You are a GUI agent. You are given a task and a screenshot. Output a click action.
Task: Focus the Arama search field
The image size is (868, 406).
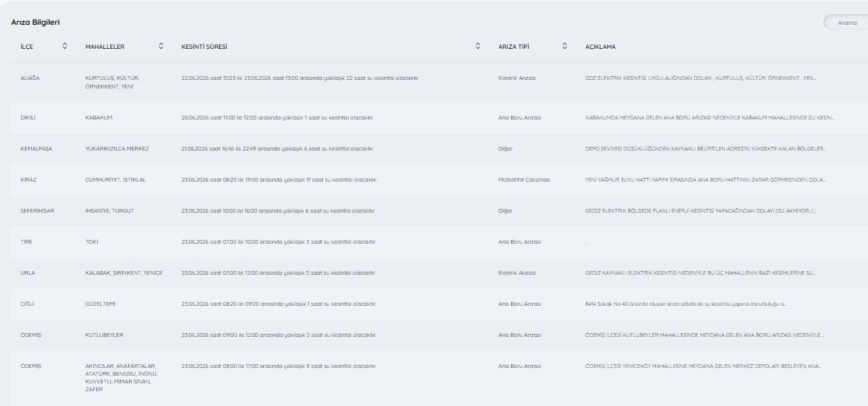(845, 23)
